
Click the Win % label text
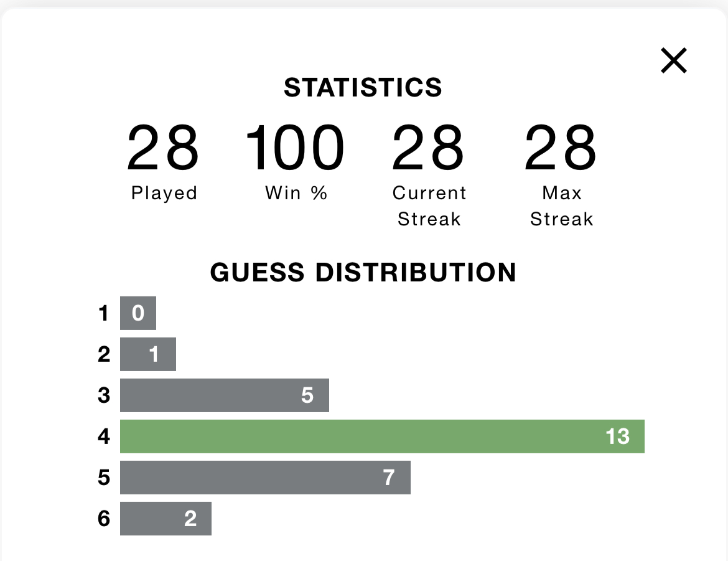(x=296, y=192)
